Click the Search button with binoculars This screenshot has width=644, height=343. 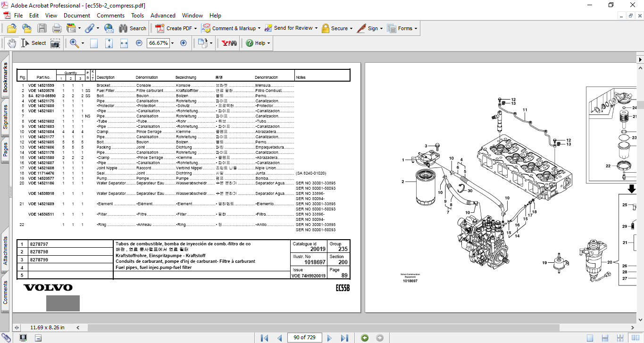(x=133, y=28)
